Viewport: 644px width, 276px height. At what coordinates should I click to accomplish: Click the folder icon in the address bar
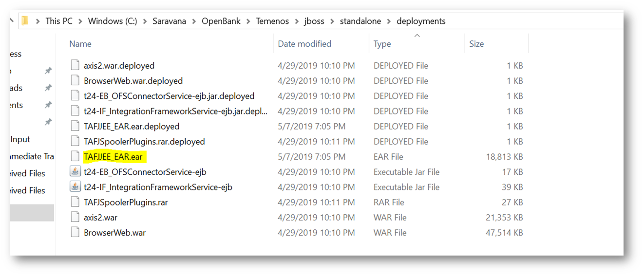tap(25, 21)
